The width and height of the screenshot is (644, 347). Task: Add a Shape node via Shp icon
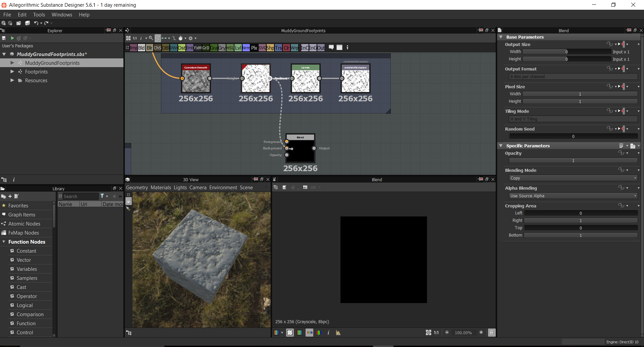click(270, 48)
